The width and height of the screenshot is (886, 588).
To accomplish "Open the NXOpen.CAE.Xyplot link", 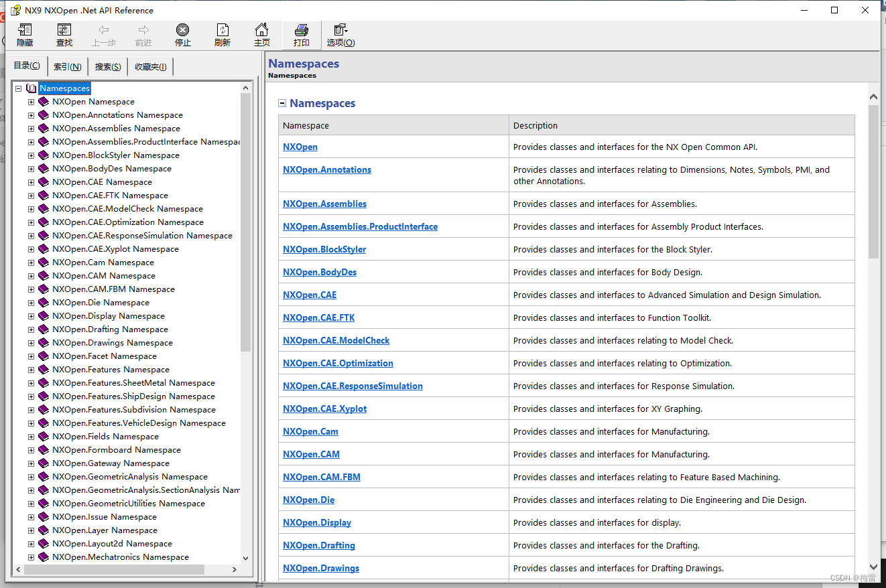I will point(325,409).
